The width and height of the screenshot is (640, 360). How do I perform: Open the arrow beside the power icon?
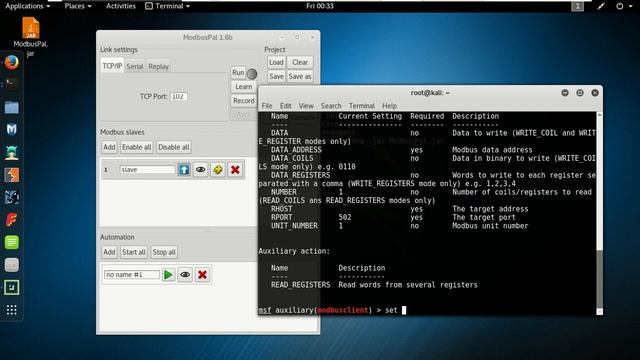pos(631,6)
